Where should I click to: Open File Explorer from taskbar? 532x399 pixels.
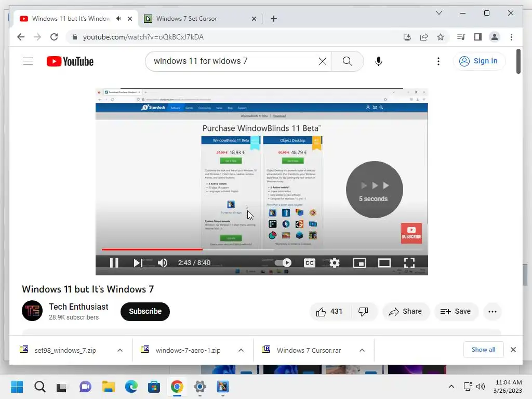[109, 387]
